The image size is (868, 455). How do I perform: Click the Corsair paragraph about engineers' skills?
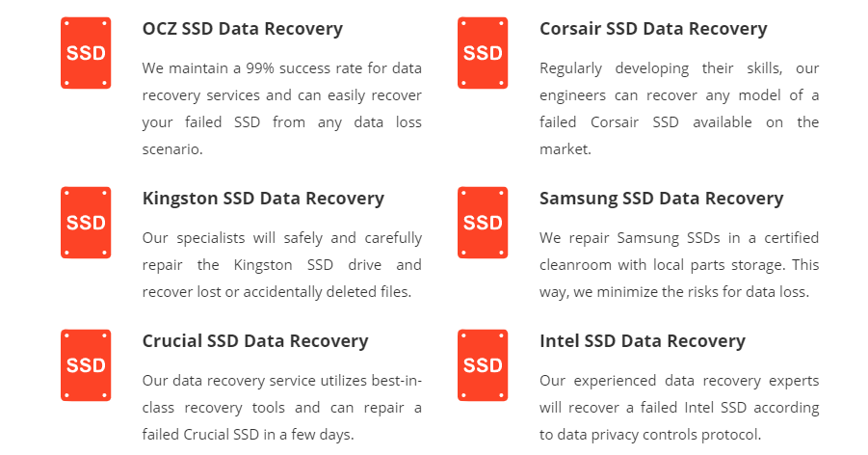[x=679, y=109]
